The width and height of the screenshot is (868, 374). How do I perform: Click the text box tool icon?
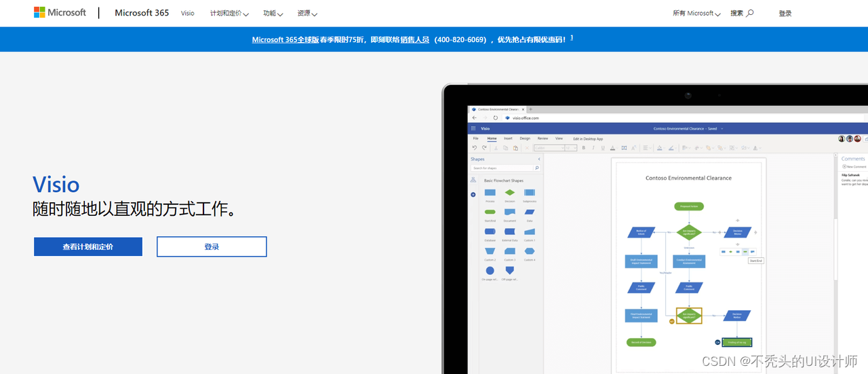tap(624, 148)
